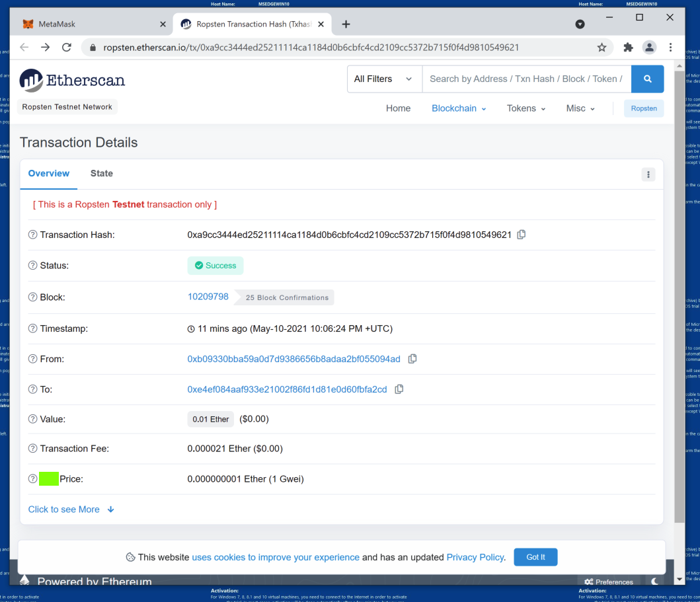Go back to previous page

click(x=24, y=48)
